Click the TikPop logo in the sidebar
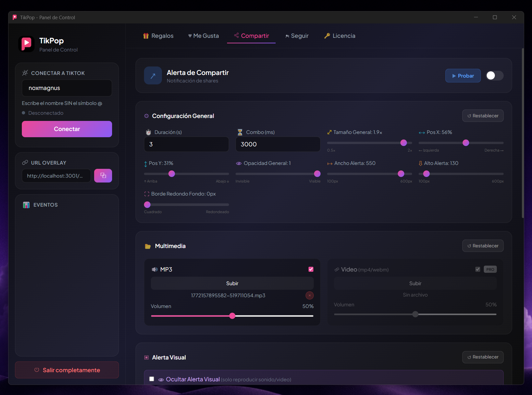The height and width of the screenshot is (395, 532). point(26,44)
